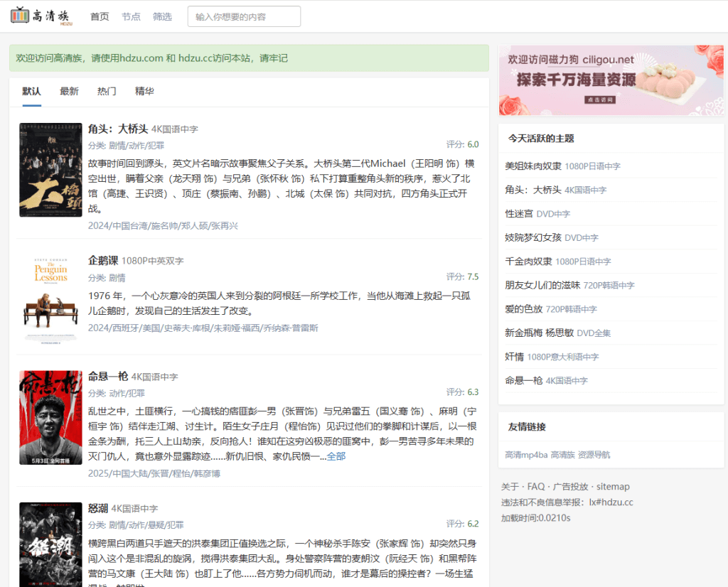Open the FAQ footer link
This screenshot has width=728, height=587.
[x=535, y=487]
